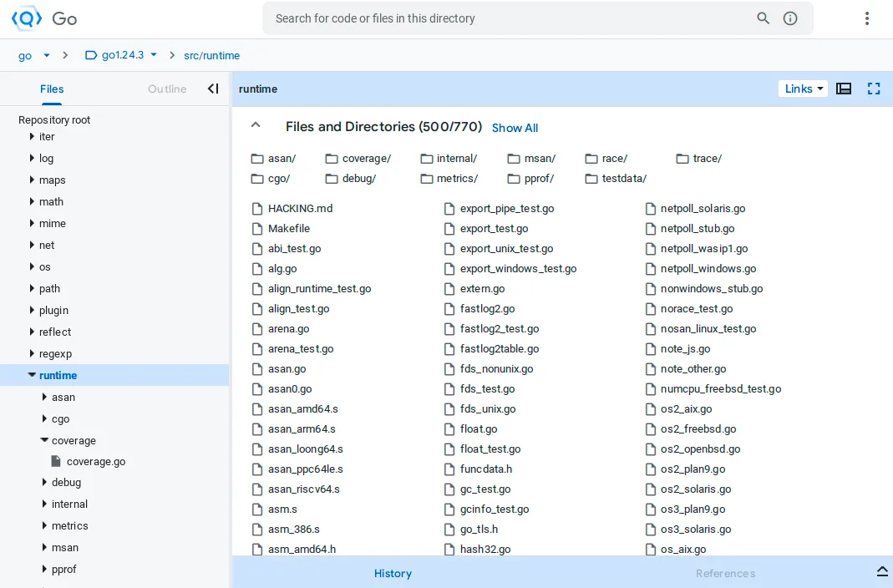This screenshot has height=588, width=893.
Task: Open the References tab at the bottom
Action: coord(726,573)
